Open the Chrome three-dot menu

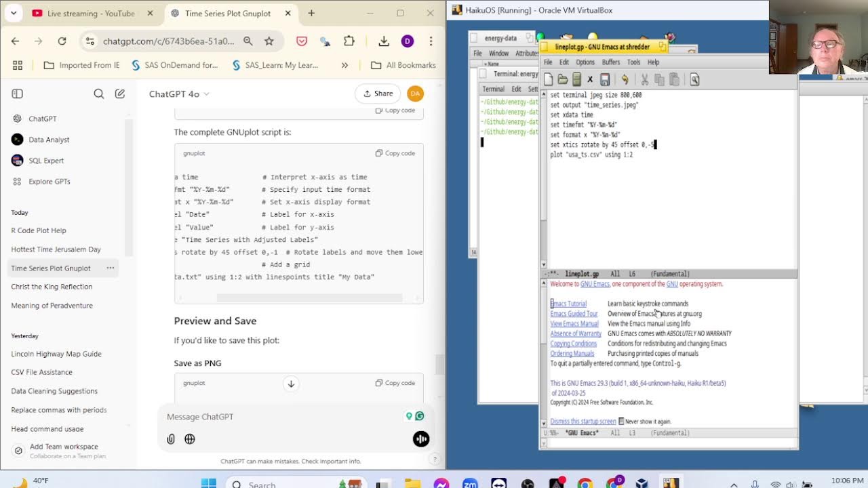point(431,41)
